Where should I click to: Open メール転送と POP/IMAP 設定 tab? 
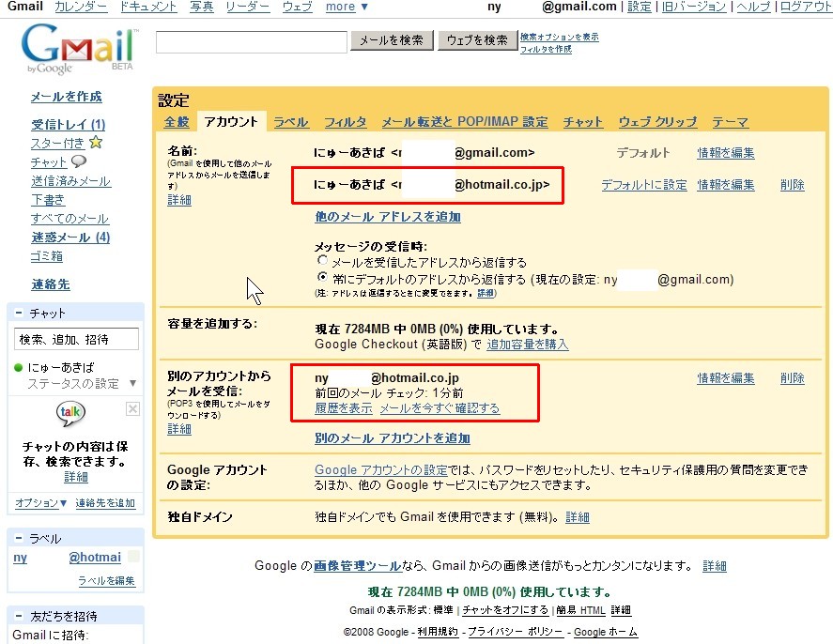tap(465, 122)
